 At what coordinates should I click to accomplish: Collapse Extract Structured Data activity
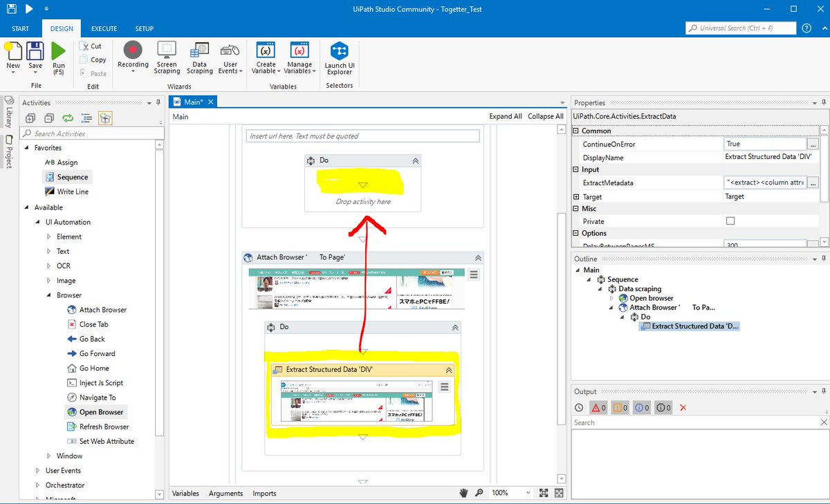click(448, 370)
